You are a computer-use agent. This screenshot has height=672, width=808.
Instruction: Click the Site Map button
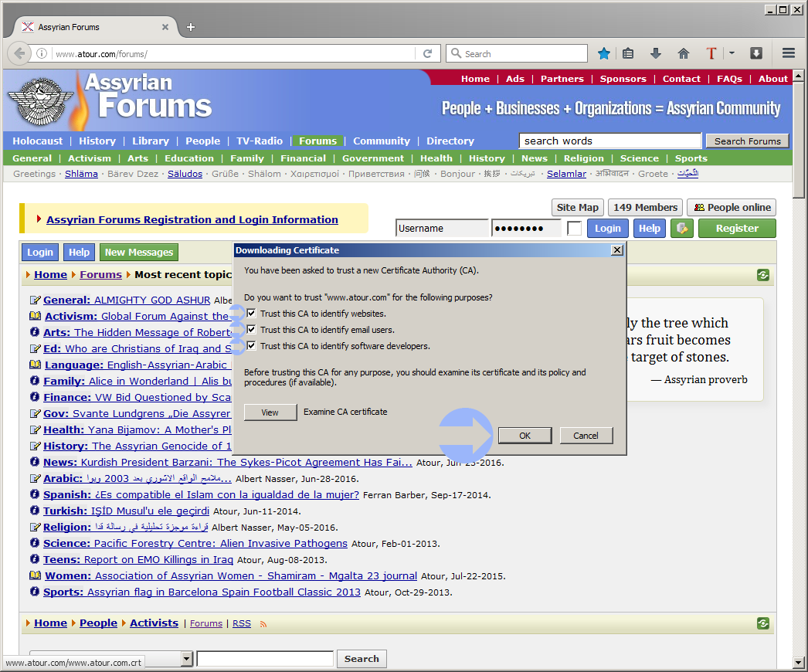pyautogui.click(x=577, y=207)
